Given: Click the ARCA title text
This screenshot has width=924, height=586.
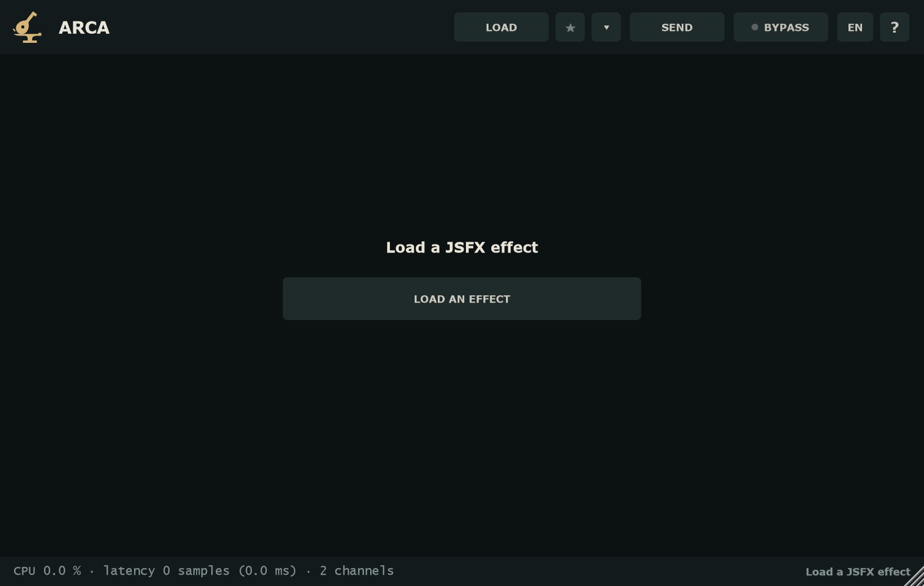Looking at the screenshot, I should click(x=84, y=28).
